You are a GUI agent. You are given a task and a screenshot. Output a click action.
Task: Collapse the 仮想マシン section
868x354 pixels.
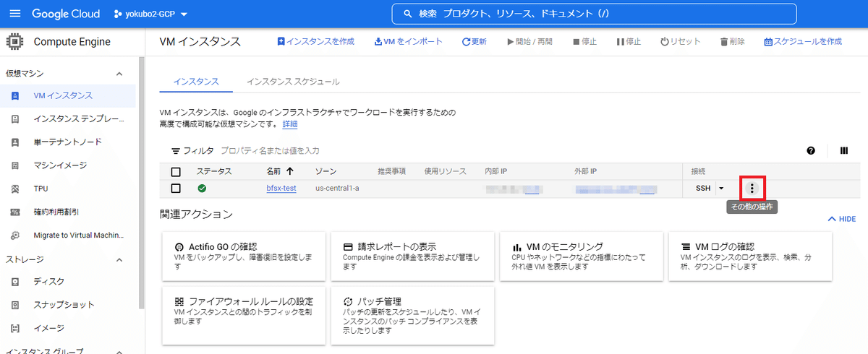pyautogui.click(x=119, y=74)
